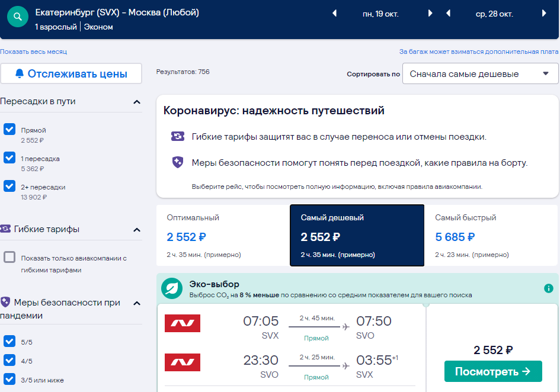The image size is (560, 392).
Task: Collapse the Пересадки в пути section
Action: pos(137,102)
